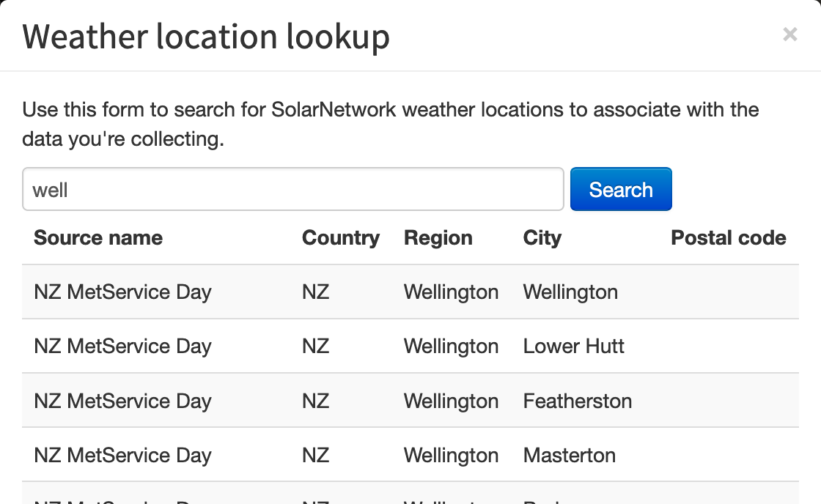Click Wellington region cell in Featherston row
The width and height of the screenshot is (821, 504).
tap(451, 401)
